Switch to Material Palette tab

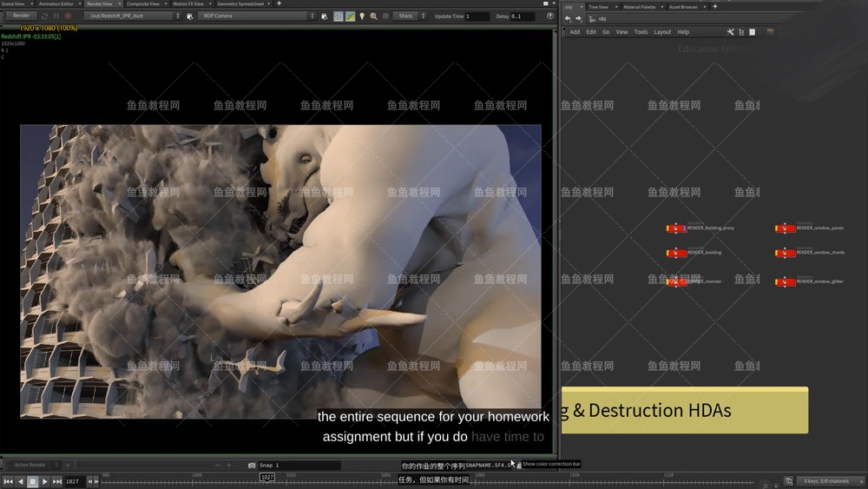coord(640,7)
